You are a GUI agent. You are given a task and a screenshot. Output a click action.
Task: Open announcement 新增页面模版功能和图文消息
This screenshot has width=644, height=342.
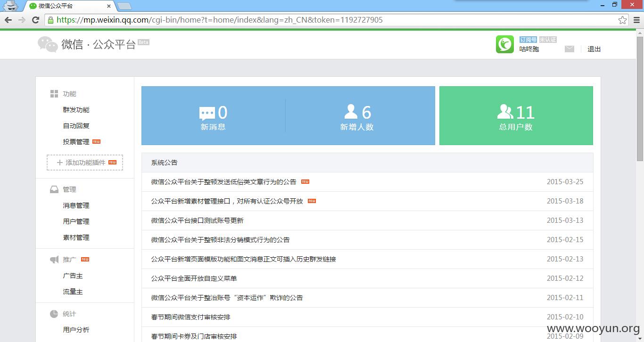click(243, 259)
